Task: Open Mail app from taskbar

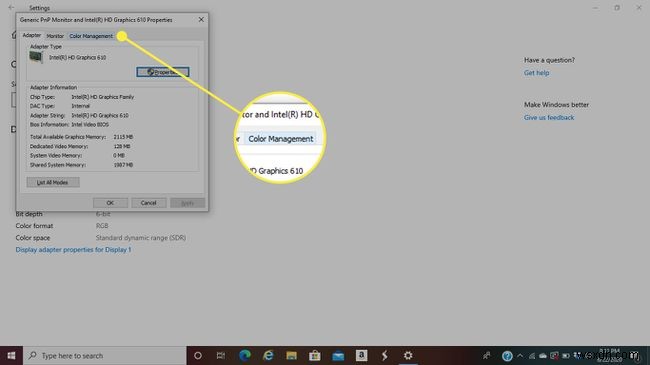Action: coord(338,355)
